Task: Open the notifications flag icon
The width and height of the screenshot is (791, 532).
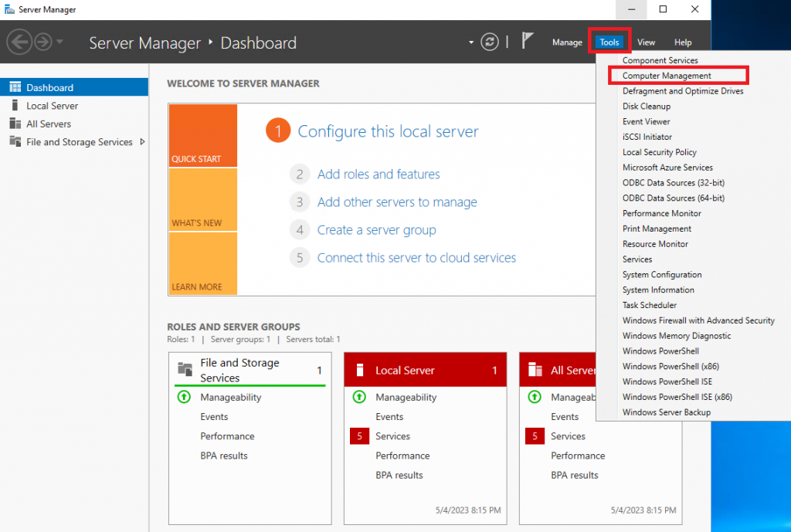Action: (x=527, y=40)
